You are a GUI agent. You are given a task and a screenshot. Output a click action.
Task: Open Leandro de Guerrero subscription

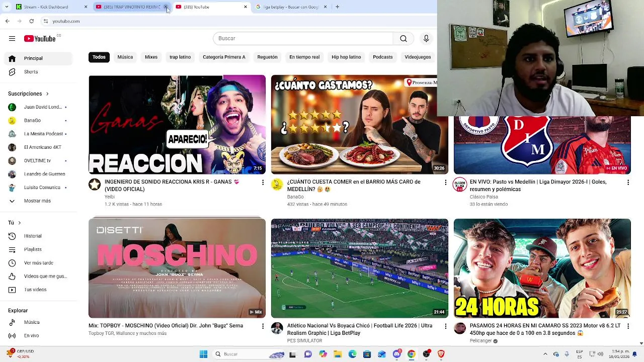click(x=38, y=174)
